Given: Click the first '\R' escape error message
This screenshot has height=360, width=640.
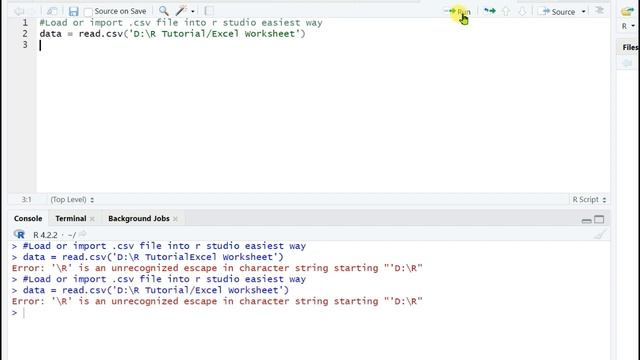Looking at the screenshot, I should [217, 268].
